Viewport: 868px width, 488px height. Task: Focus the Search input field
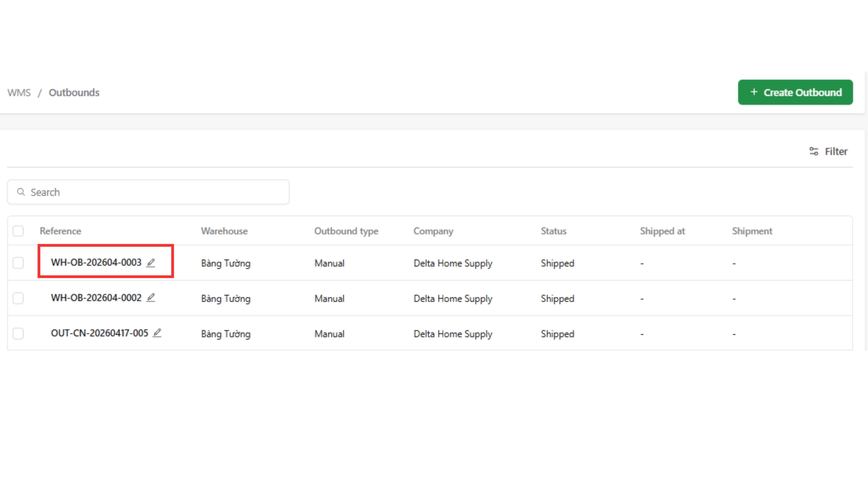point(155,192)
